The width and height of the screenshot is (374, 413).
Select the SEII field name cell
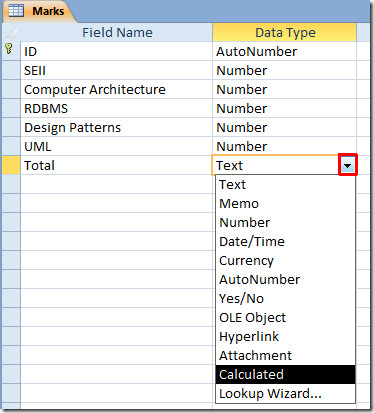pos(116,70)
